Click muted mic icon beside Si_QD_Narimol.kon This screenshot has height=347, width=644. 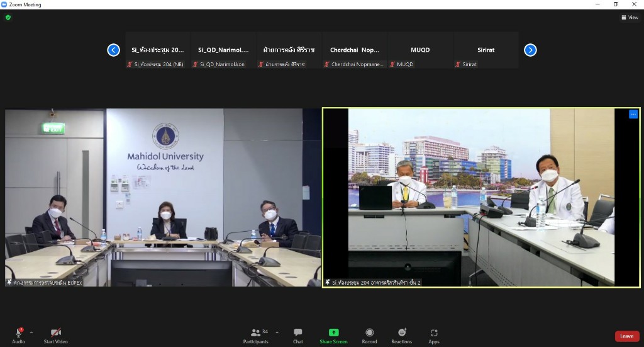[196, 64]
